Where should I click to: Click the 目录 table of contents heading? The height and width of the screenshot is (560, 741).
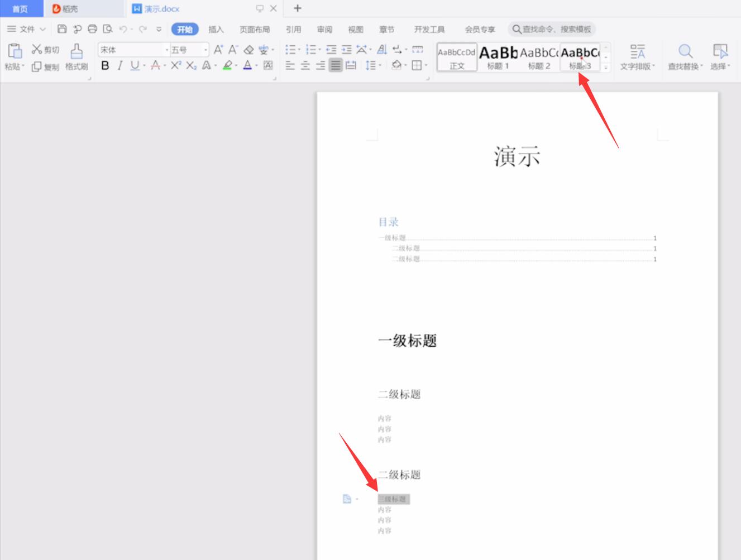pos(389,222)
